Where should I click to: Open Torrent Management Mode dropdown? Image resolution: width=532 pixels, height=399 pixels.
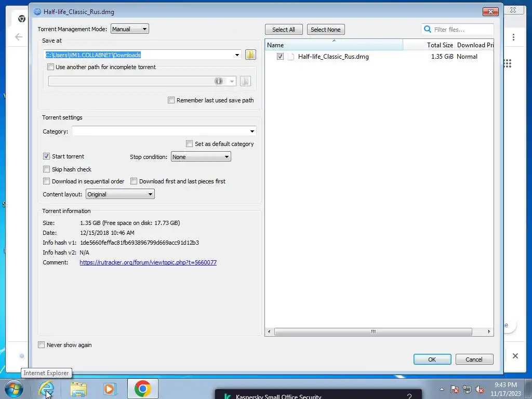click(130, 29)
